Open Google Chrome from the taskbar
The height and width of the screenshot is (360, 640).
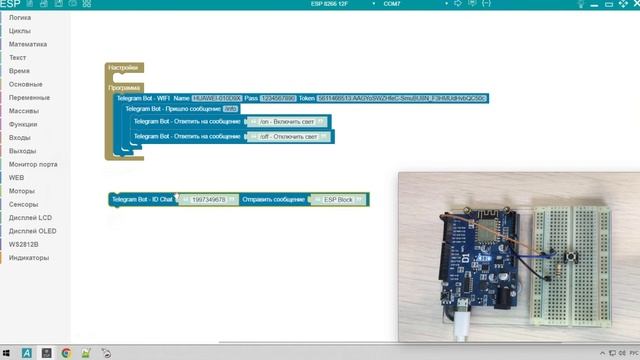(66, 353)
